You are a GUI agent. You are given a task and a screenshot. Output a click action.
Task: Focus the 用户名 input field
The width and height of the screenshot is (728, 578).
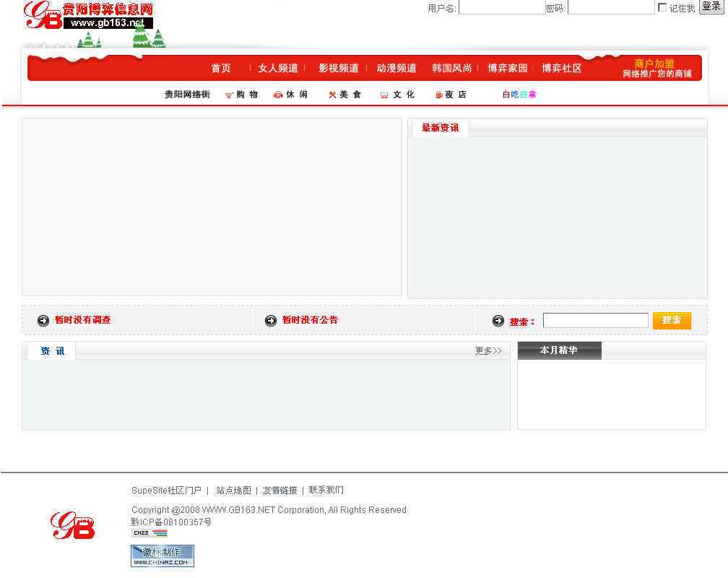click(x=502, y=7)
